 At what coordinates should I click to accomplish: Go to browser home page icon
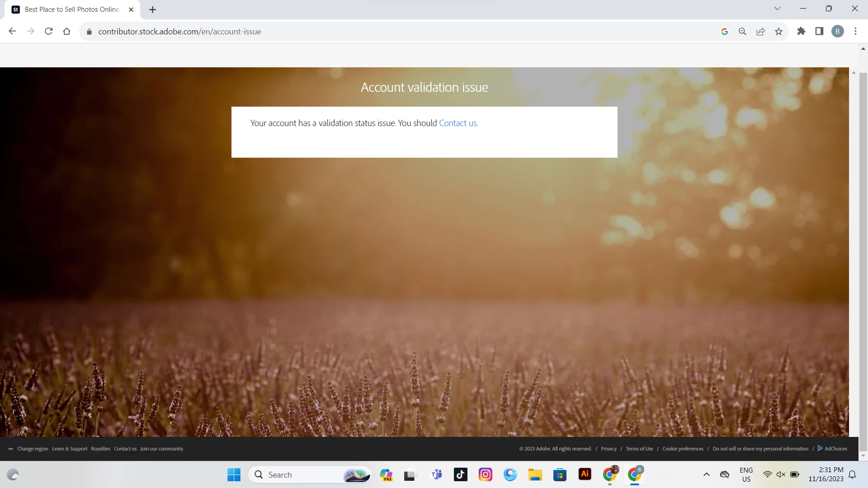[x=67, y=31]
